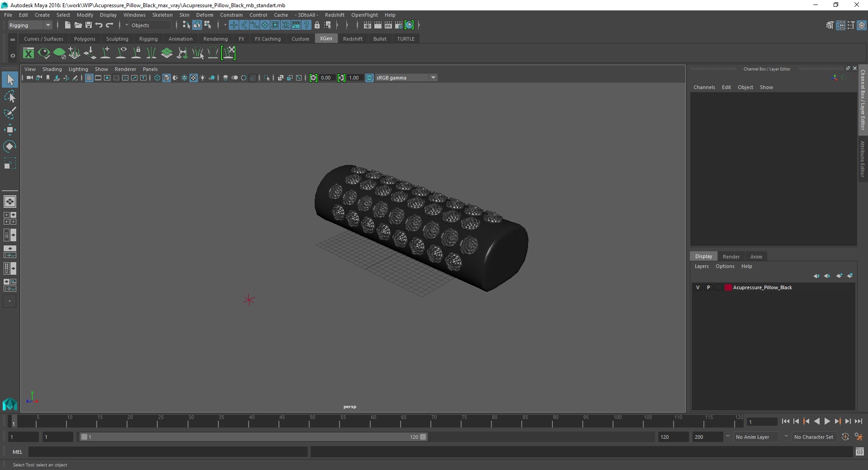Select the Paint Selection tool
Image resolution: width=868 pixels, height=470 pixels.
10,113
